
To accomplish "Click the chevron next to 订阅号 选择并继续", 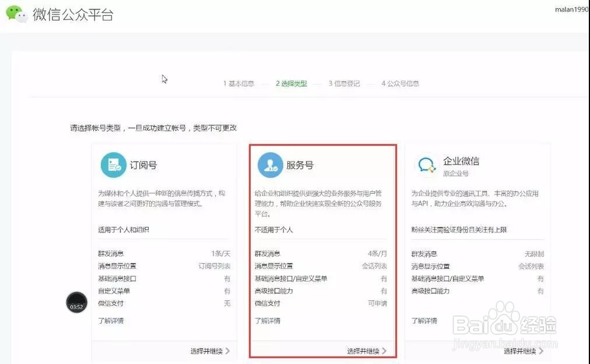I will click(x=228, y=351).
